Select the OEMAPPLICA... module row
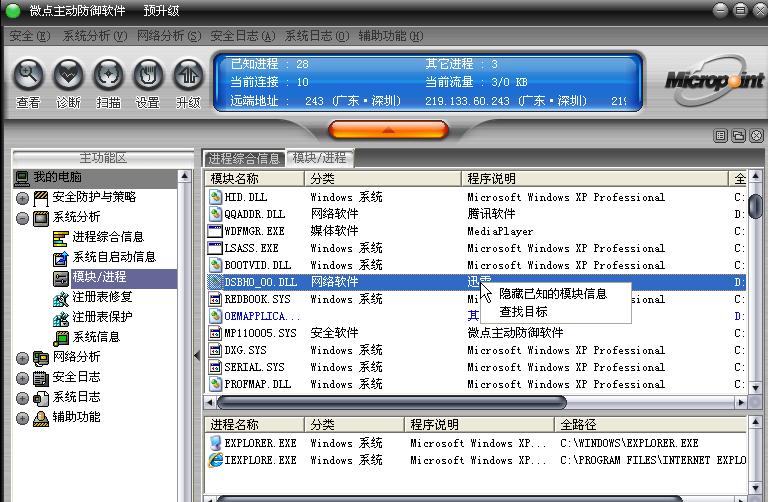Image resolution: width=768 pixels, height=502 pixels. pos(476,316)
